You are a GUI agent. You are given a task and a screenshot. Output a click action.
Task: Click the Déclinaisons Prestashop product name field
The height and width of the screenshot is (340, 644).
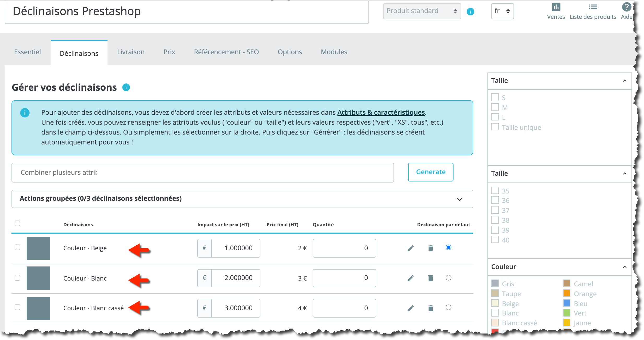coord(187,12)
